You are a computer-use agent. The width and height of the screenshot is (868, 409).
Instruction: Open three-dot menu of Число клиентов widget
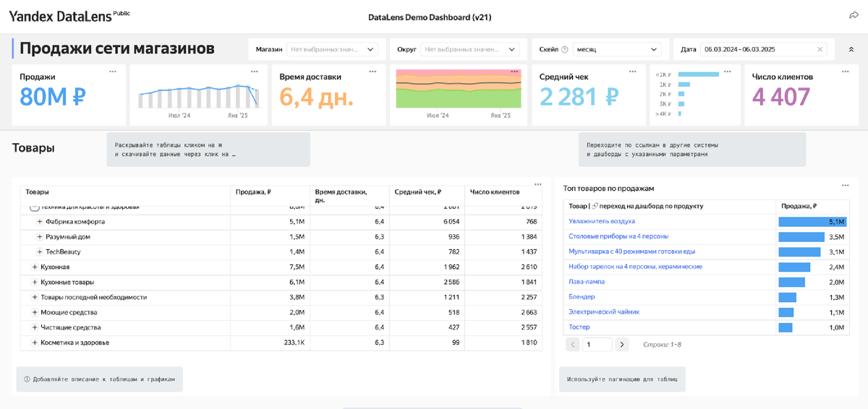847,72
